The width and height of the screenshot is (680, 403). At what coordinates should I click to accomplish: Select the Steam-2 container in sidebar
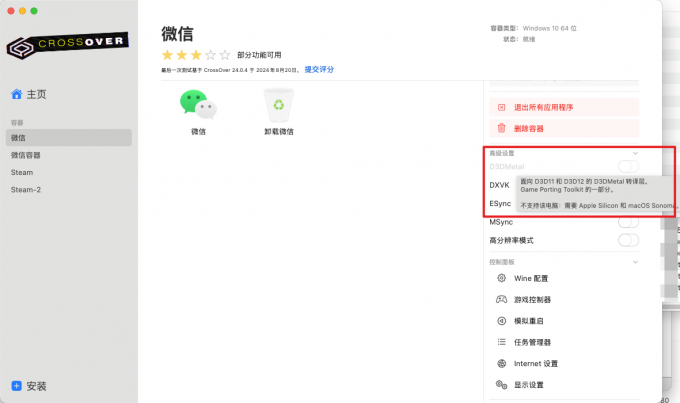pyautogui.click(x=69, y=190)
